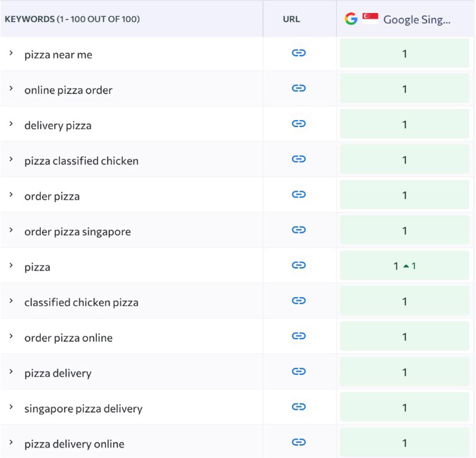Expand the pizza near me keyword row
Viewport: 476px width, 458px height.
(x=11, y=53)
